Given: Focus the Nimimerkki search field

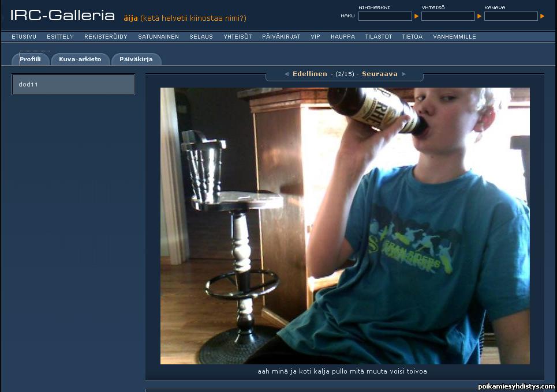Looking at the screenshot, I should pos(385,16).
